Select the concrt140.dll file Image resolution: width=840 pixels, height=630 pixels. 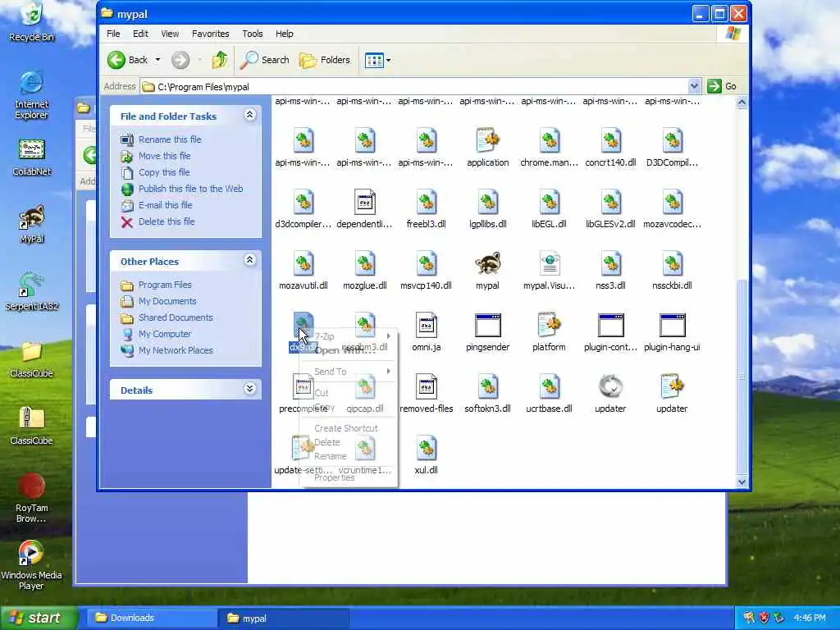(x=610, y=148)
